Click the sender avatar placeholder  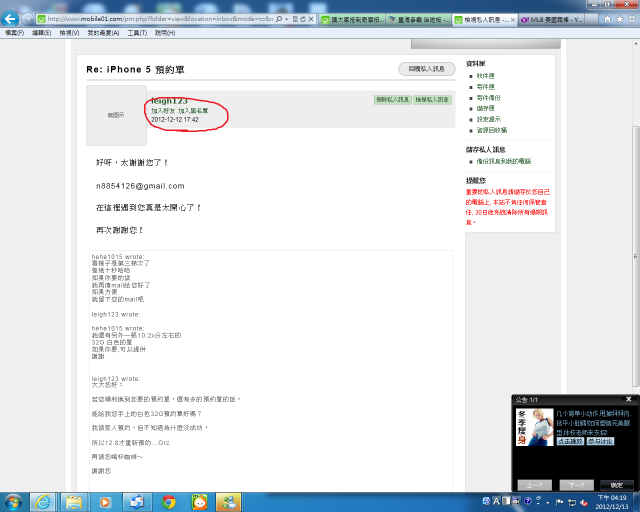116,115
